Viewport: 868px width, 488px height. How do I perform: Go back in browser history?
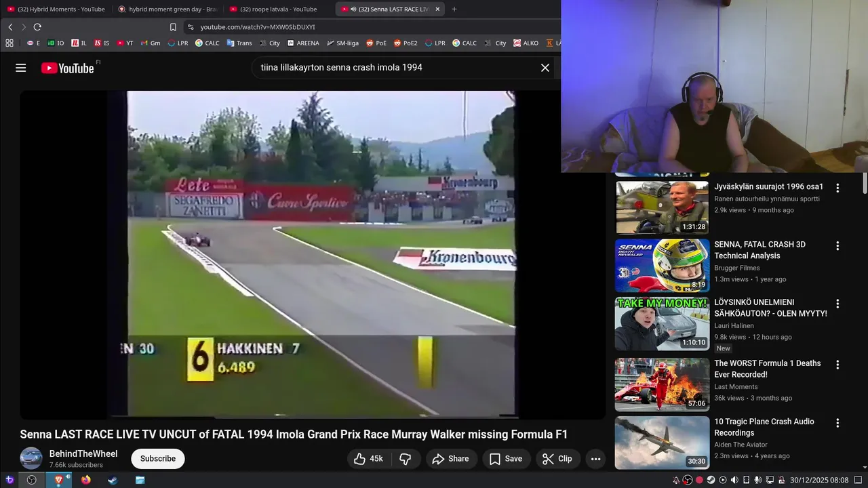tap(10, 27)
